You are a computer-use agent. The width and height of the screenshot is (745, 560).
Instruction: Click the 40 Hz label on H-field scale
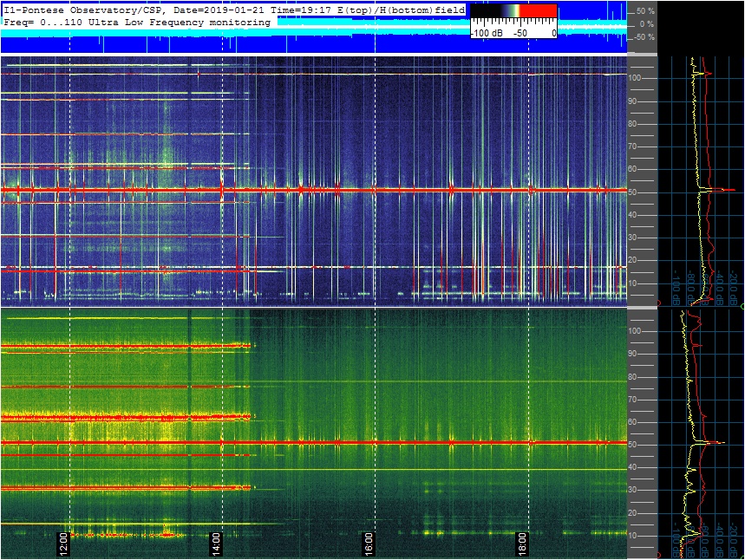click(x=632, y=467)
